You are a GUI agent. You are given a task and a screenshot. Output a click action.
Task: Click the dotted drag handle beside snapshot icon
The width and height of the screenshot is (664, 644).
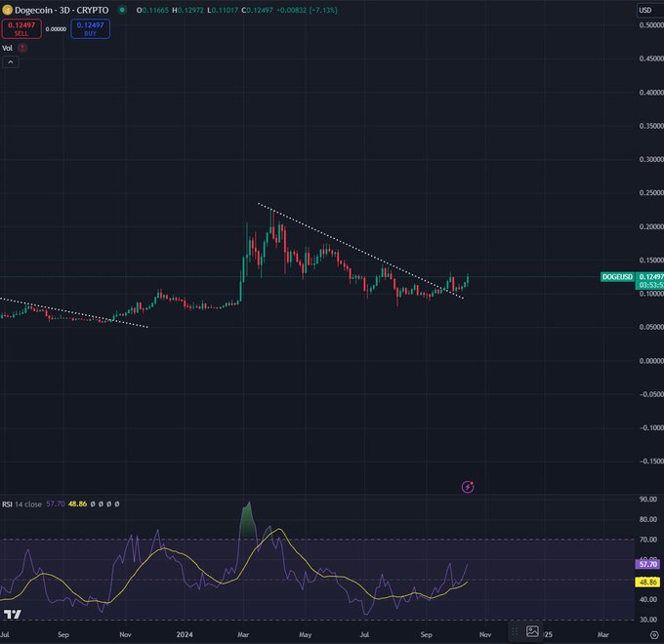click(515, 631)
